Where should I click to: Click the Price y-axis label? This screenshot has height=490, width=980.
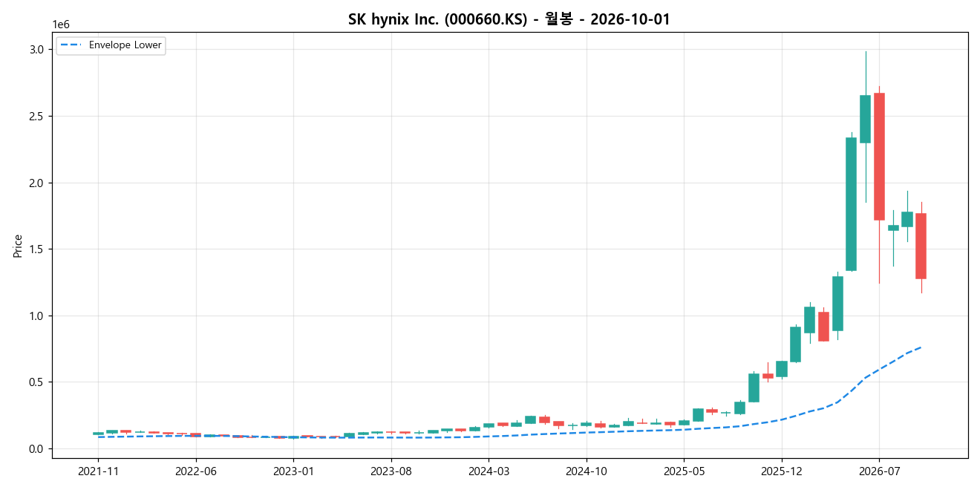click(x=17, y=246)
